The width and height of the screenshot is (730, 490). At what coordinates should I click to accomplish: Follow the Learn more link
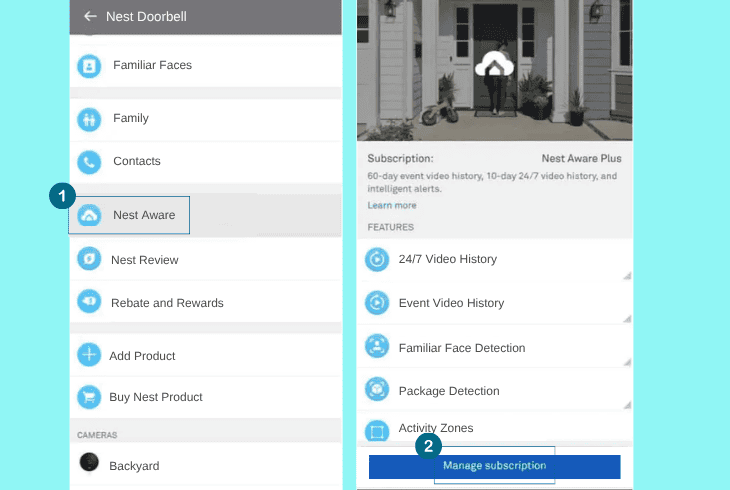[392, 205]
